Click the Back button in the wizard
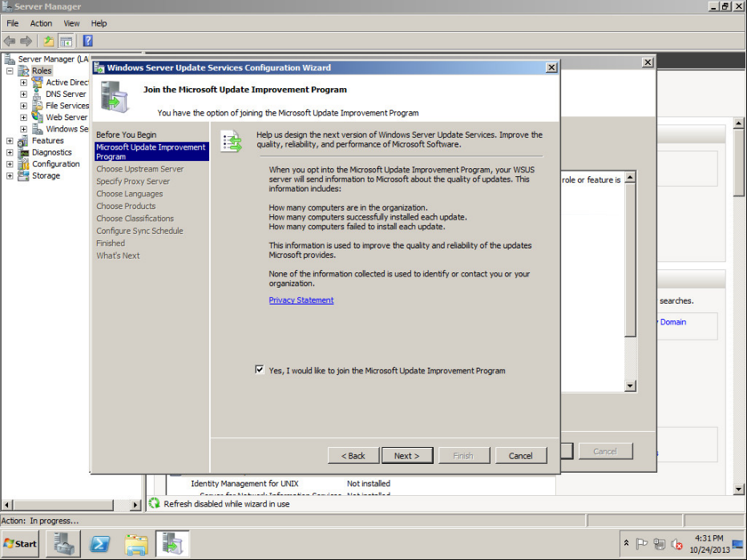This screenshot has width=747, height=560. point(353,456)
